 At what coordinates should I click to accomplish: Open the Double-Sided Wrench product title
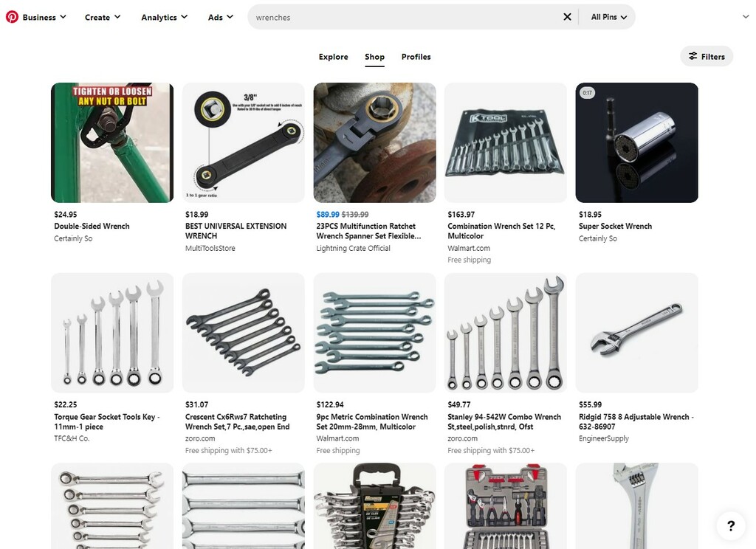[92, 226]
